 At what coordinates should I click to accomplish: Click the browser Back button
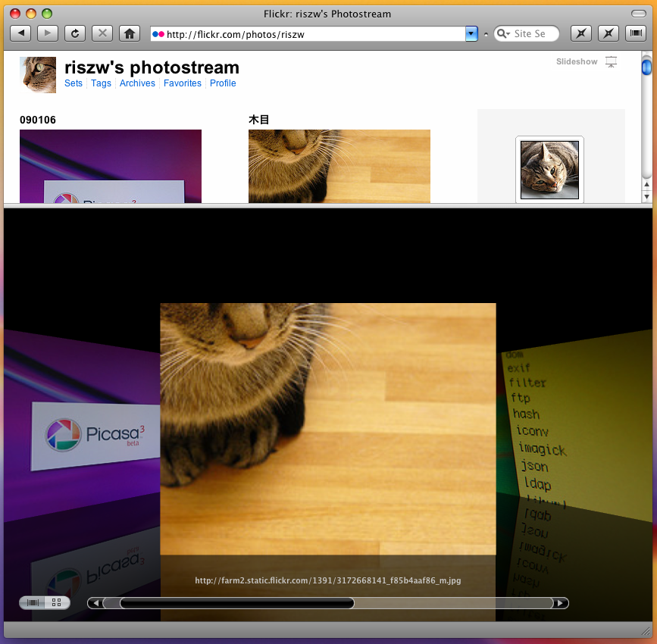pyautogui.click(x=20, y=33)
